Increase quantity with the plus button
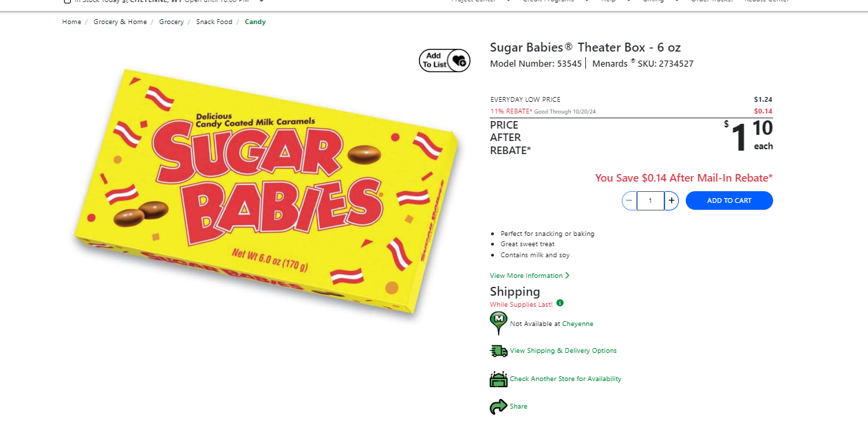Image resolution: width=868 pixels, height=423 pixels. [671, 201]
